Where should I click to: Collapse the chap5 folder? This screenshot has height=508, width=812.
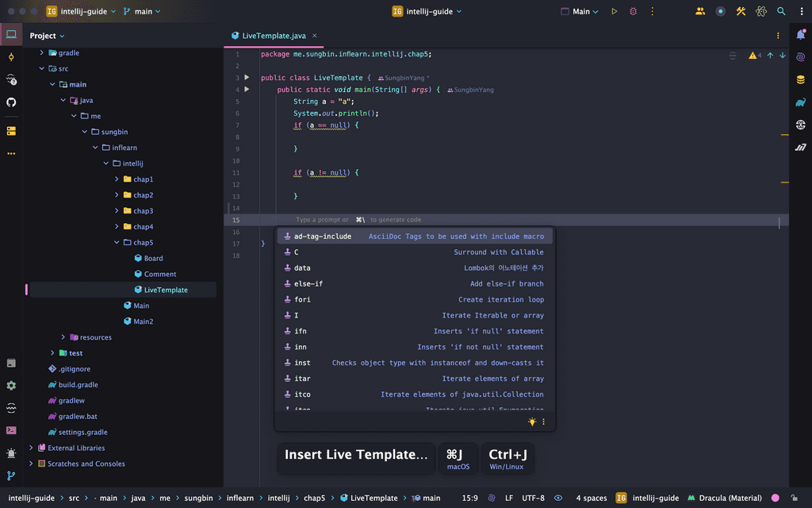click(x=117, y=242)
